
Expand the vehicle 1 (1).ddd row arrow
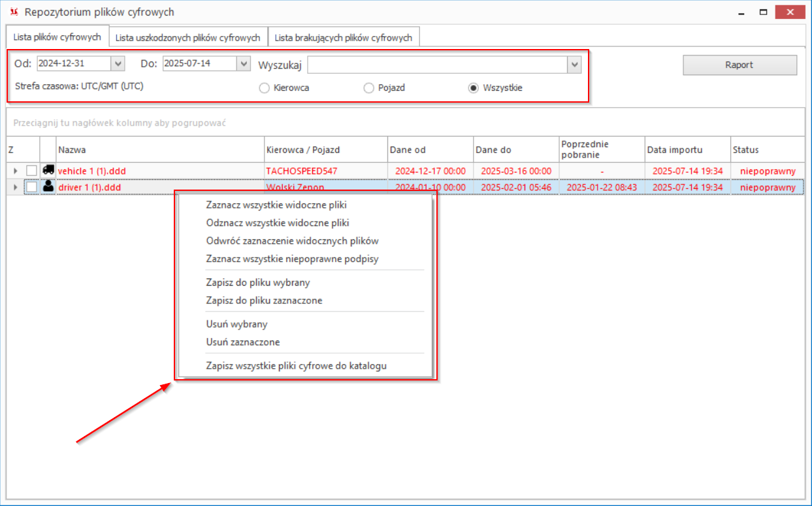15,171
